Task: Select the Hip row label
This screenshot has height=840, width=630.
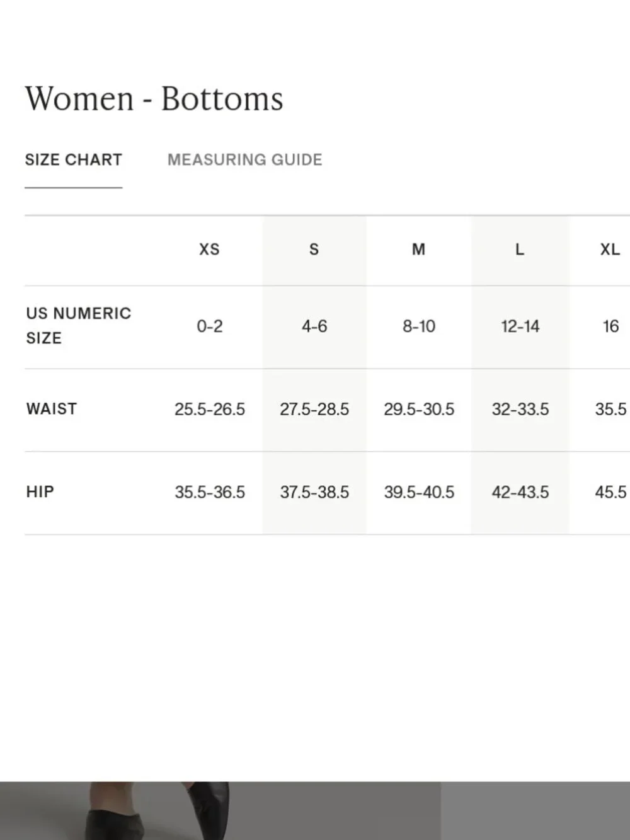Action: (x=40, y=492)
